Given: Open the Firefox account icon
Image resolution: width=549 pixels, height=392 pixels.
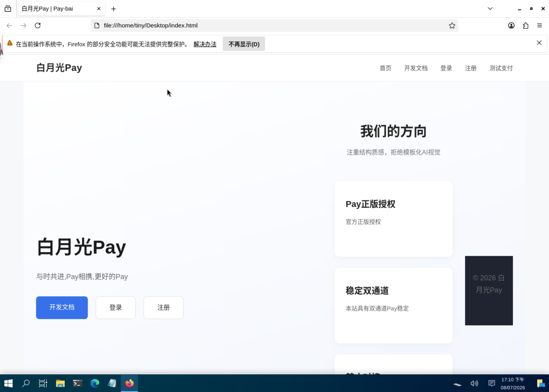Looking at the screenshot, I should 511,26.
